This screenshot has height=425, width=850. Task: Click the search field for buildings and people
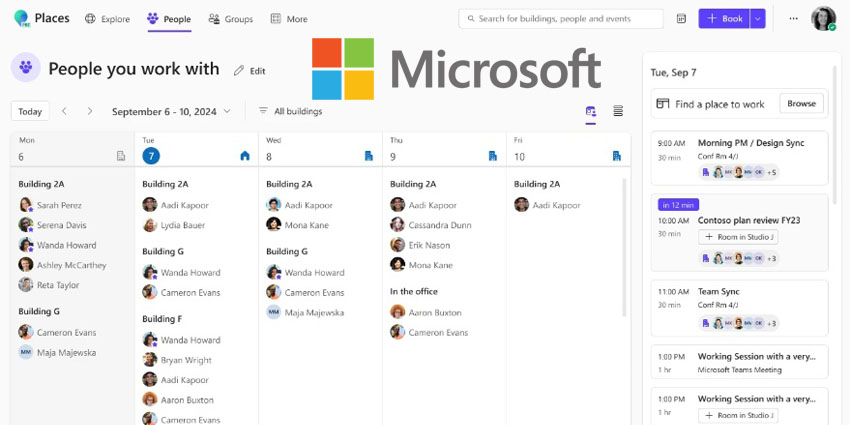561,18
